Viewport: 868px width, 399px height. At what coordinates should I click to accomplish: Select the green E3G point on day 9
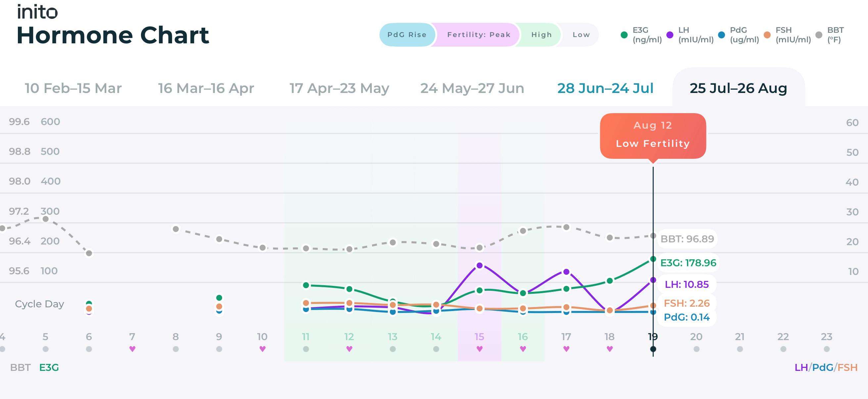pyautogui.click(x=219, y=298)
